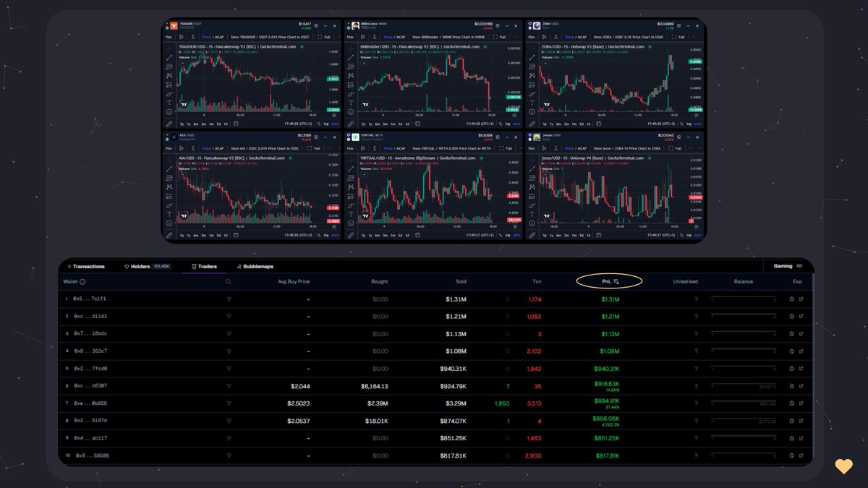Filter by wallet 0x5...7c1f1 funnel icon
This screenshot has width=868, height=488.
point(229,299)
